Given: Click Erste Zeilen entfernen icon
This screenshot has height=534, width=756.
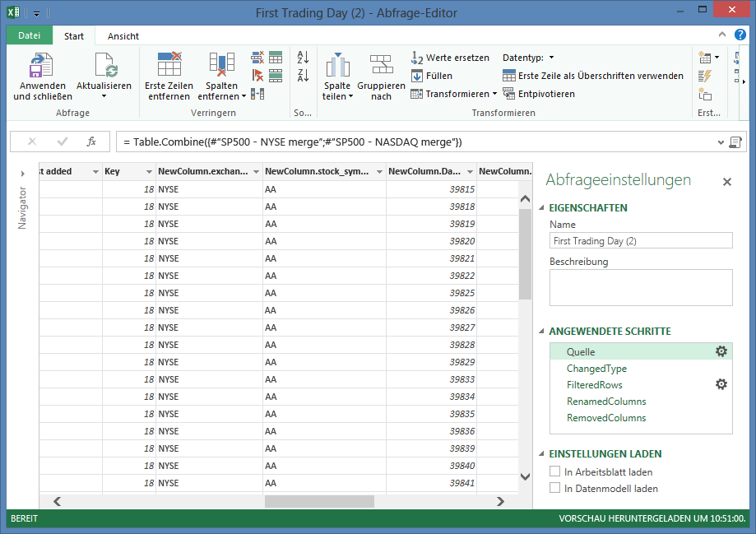Looking at the screenshot, I should click(x=169, y=64).
